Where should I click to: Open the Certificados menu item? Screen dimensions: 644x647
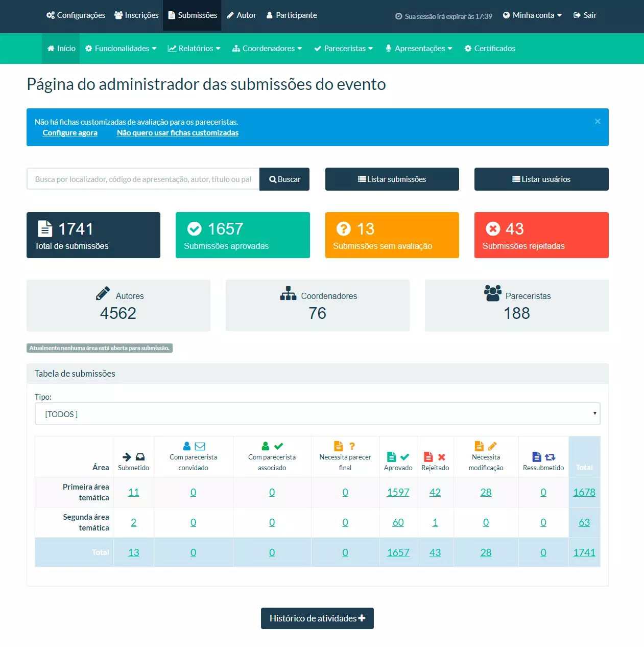coord(490,49)
